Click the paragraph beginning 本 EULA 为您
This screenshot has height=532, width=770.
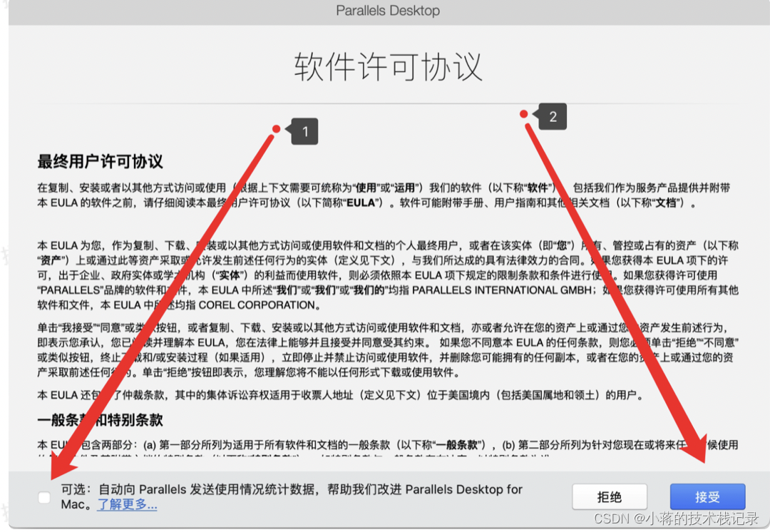(388, 275)
